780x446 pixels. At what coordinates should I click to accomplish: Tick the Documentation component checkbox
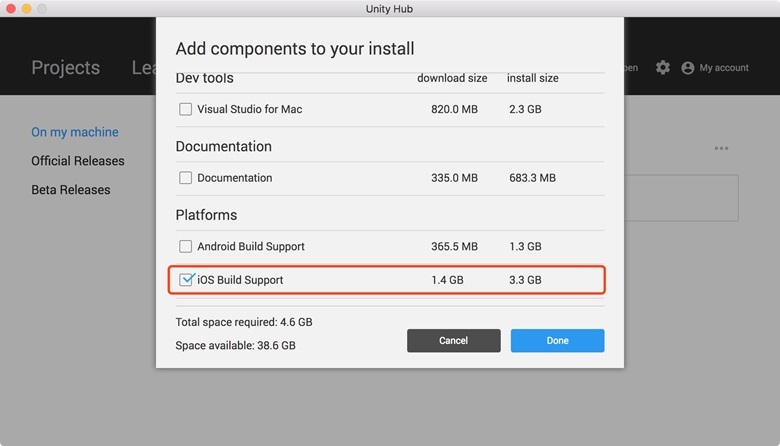(x=185, y=178)
